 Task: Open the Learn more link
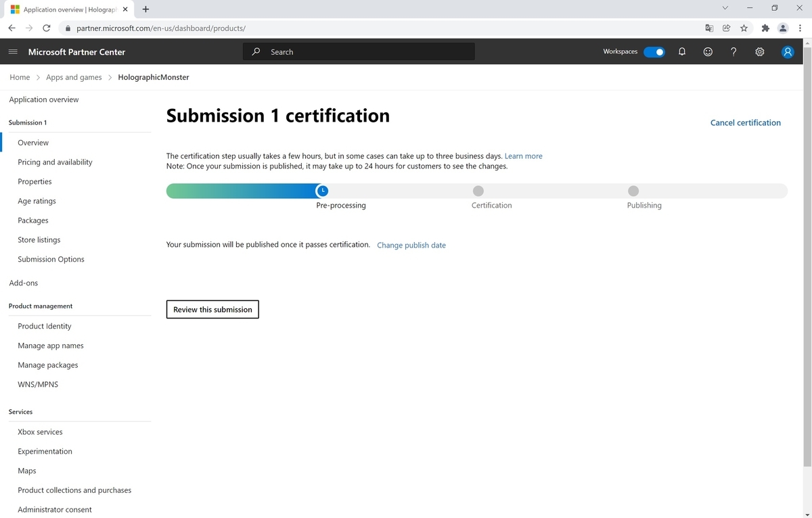[524, 156]
